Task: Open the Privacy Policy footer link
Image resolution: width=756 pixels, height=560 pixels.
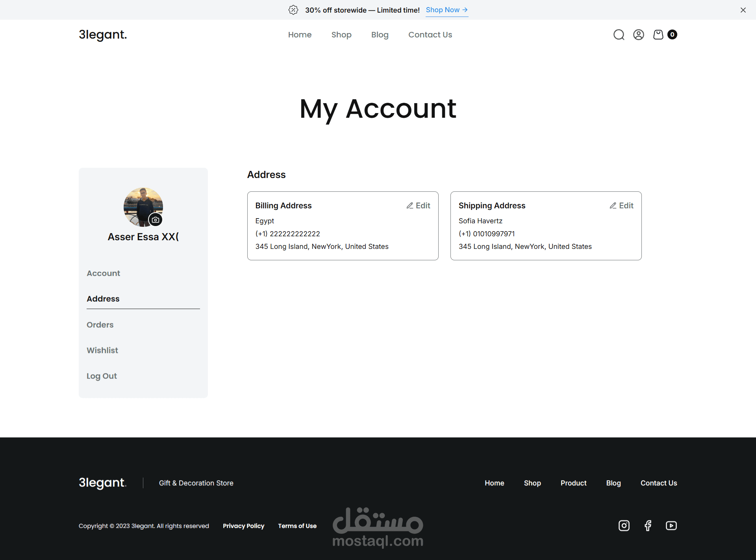Action: pyautogui.click(x=243, y=526)
